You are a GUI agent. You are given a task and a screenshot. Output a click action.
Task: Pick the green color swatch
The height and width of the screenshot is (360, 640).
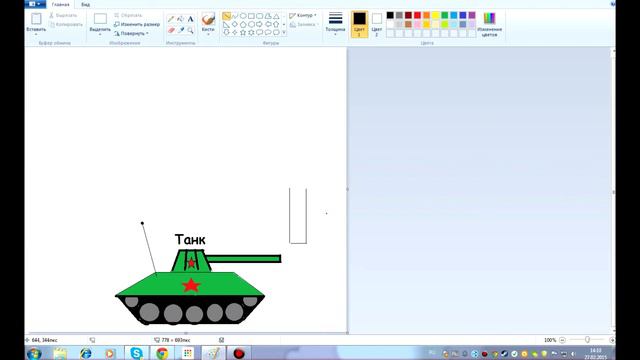[x=444, y=16]
